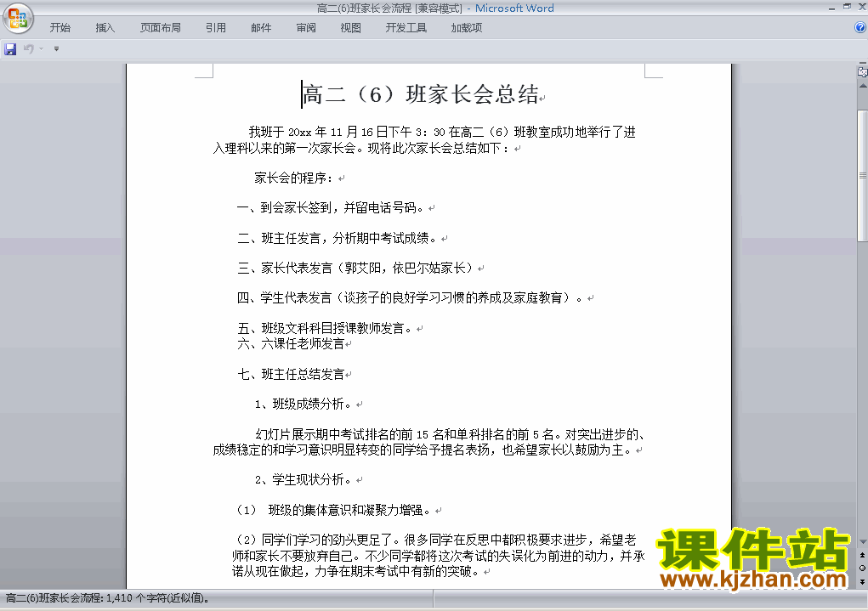Open the 页面布局 ribbon tab

(161, 28)
